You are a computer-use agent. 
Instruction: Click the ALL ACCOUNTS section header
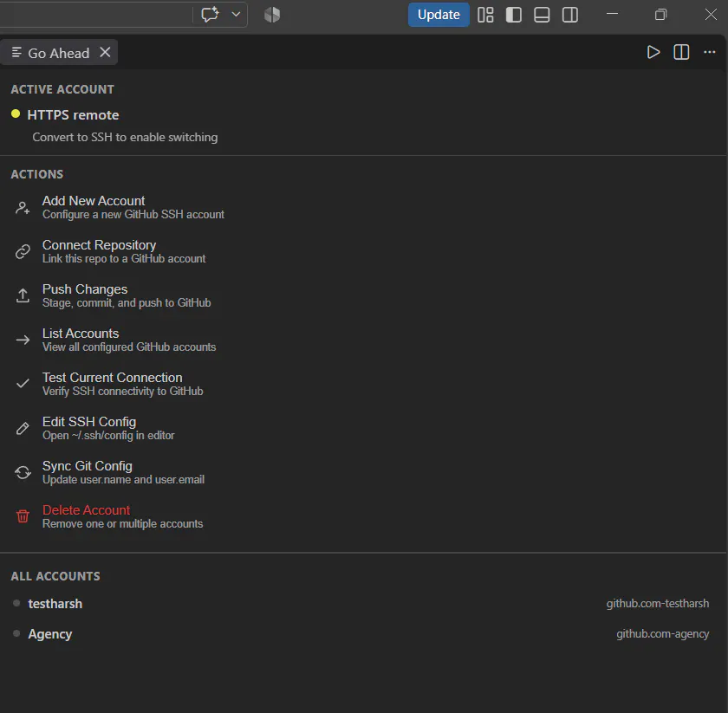point(55,576)
